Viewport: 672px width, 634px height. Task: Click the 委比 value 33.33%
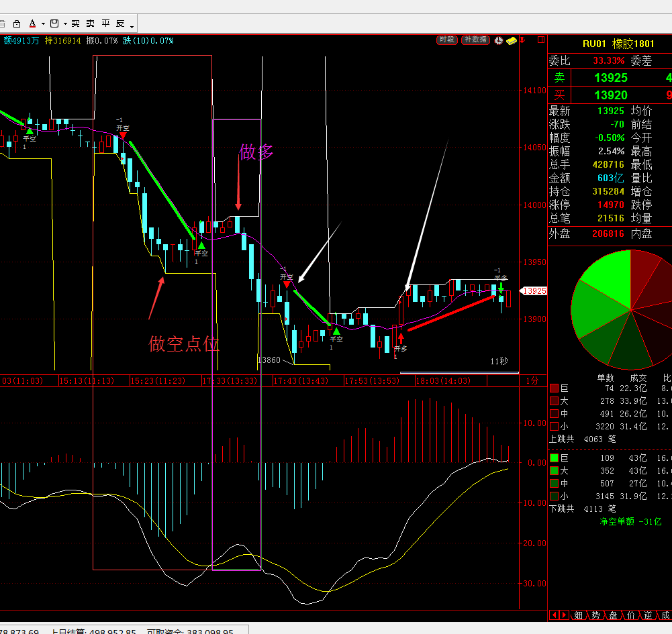(x=609, y=61)
